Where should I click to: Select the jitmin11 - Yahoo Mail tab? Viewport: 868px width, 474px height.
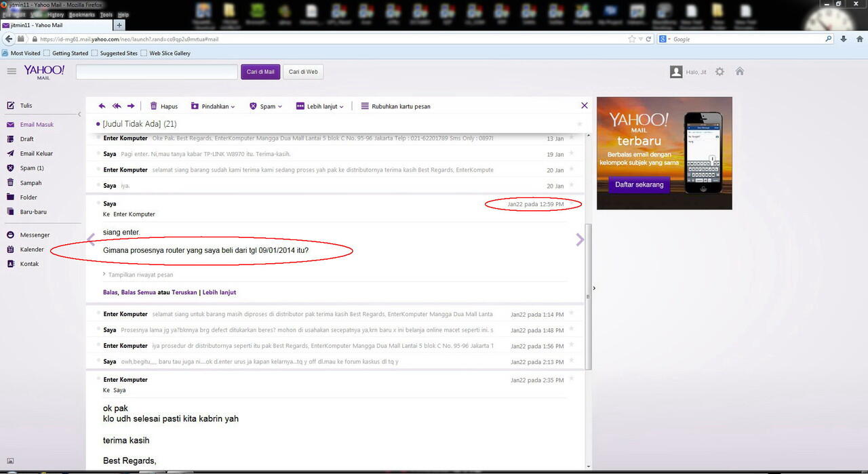57,25
